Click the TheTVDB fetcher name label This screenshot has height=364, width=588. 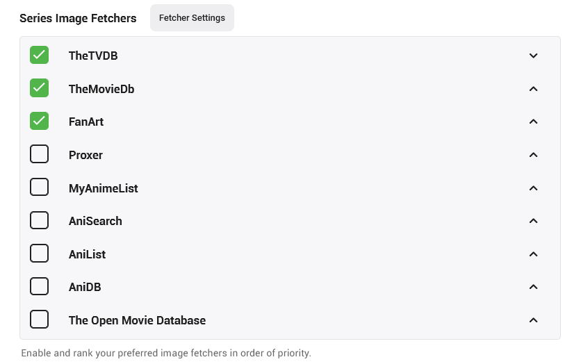click(93, 56)
